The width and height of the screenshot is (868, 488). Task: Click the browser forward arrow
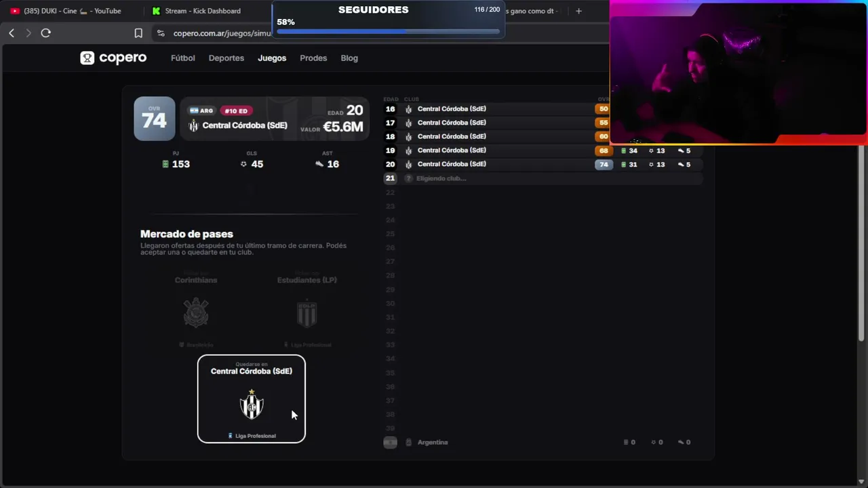coord(28,33)
